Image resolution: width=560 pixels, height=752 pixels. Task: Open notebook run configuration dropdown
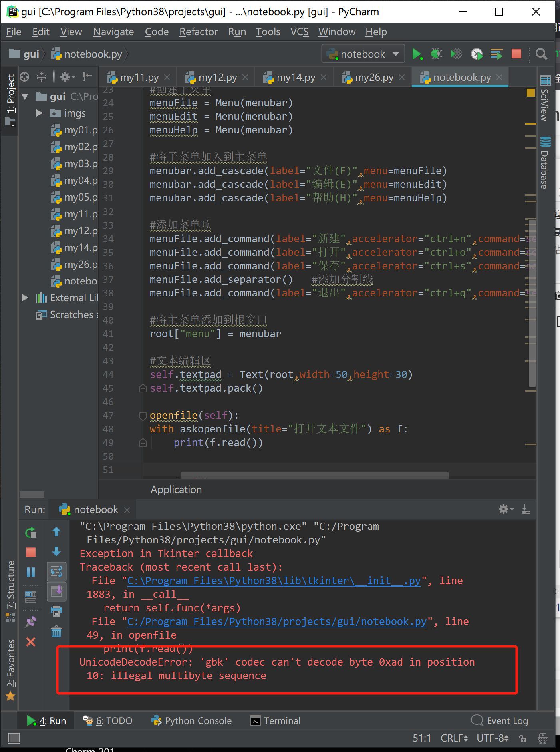[x=363, y=54]
